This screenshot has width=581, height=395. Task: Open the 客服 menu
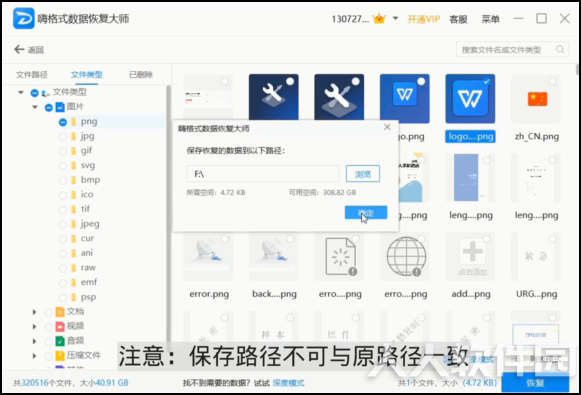[458, 19]
